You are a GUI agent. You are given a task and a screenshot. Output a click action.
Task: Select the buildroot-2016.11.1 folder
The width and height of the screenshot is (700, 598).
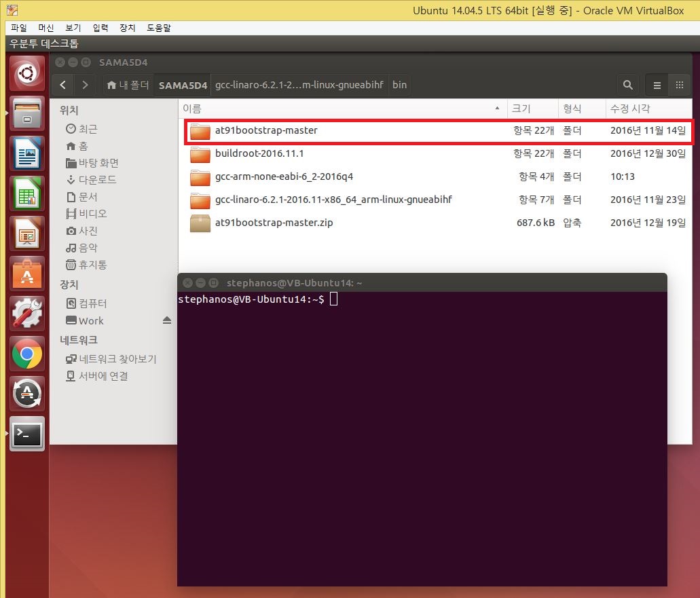point(259,153)
